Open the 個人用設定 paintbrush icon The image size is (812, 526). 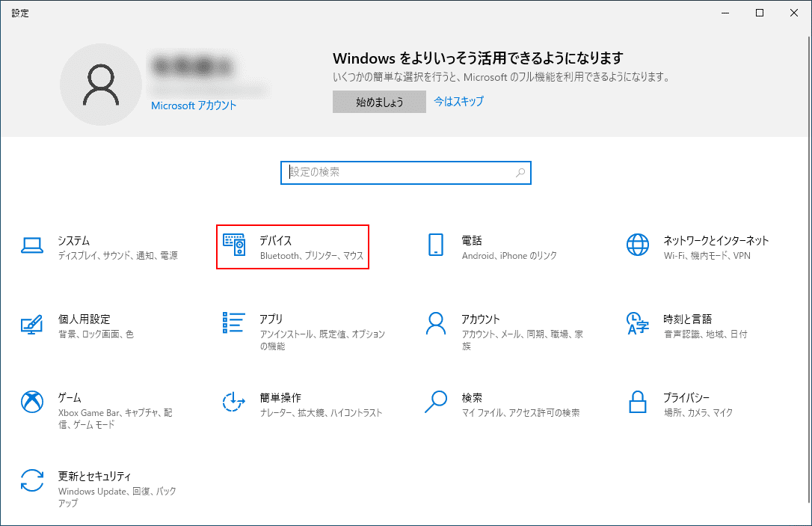(x=31, y=325)
